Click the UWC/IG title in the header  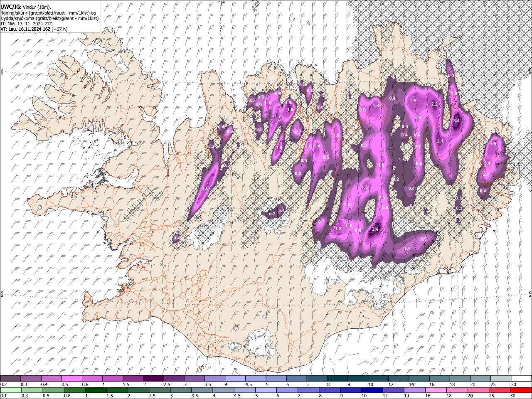coord(10,7)
